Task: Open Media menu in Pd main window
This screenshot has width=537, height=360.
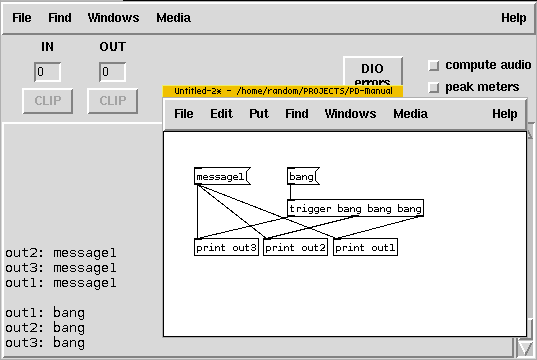Action: [173, 18]
